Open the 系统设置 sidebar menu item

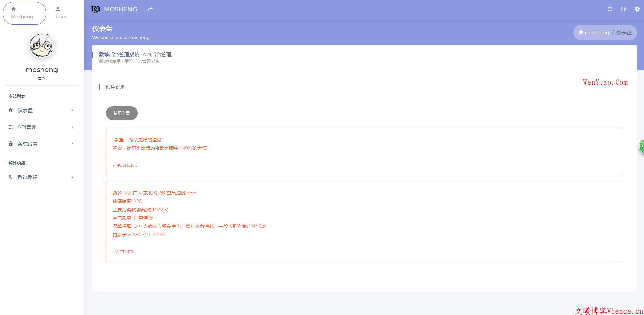pos(42,144)
